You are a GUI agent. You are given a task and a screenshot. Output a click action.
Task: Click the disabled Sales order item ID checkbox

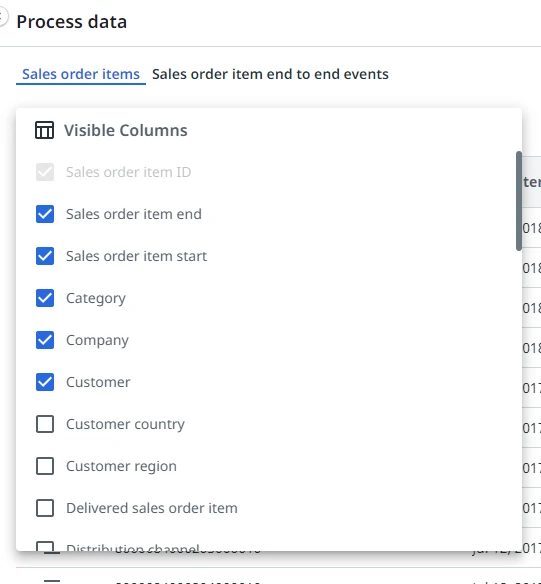45,172
